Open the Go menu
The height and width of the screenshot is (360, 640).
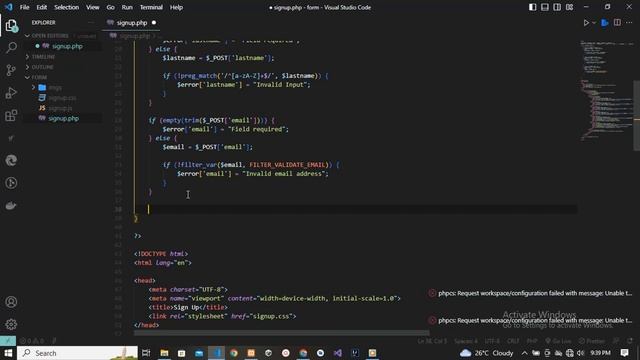(x=110, y=7)
